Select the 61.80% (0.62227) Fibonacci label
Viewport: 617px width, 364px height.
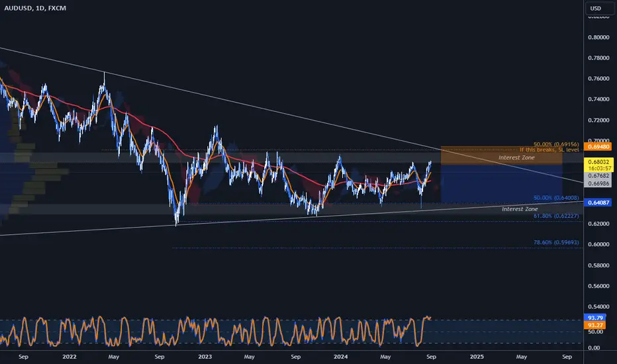tap(556, 216)
